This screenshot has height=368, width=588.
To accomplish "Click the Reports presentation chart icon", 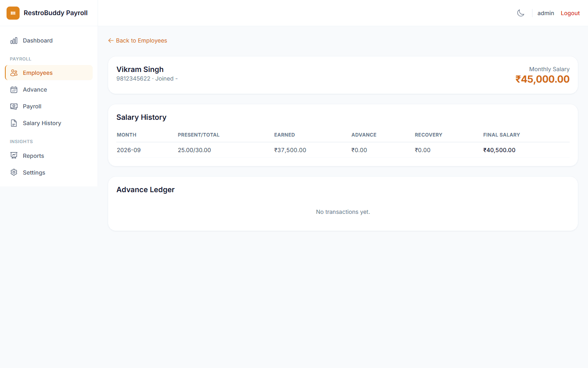I will (x=14, y=156).
